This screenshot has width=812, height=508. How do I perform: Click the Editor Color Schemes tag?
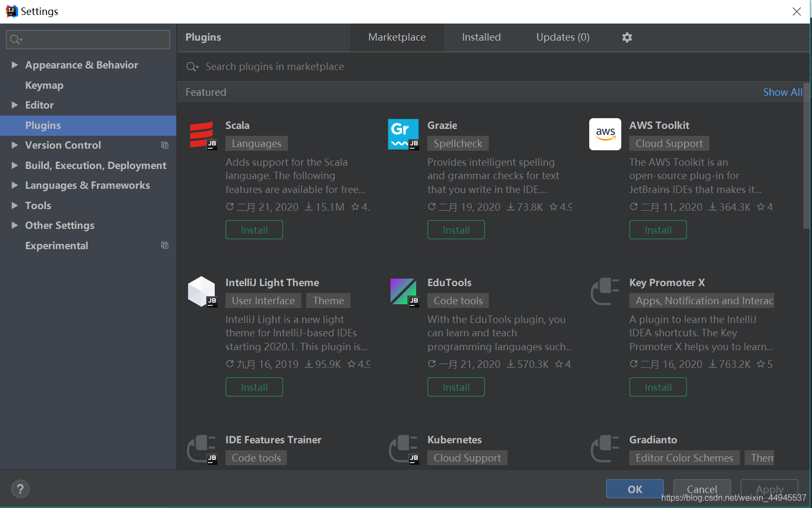pyautogui.click(x=684, y=458)
